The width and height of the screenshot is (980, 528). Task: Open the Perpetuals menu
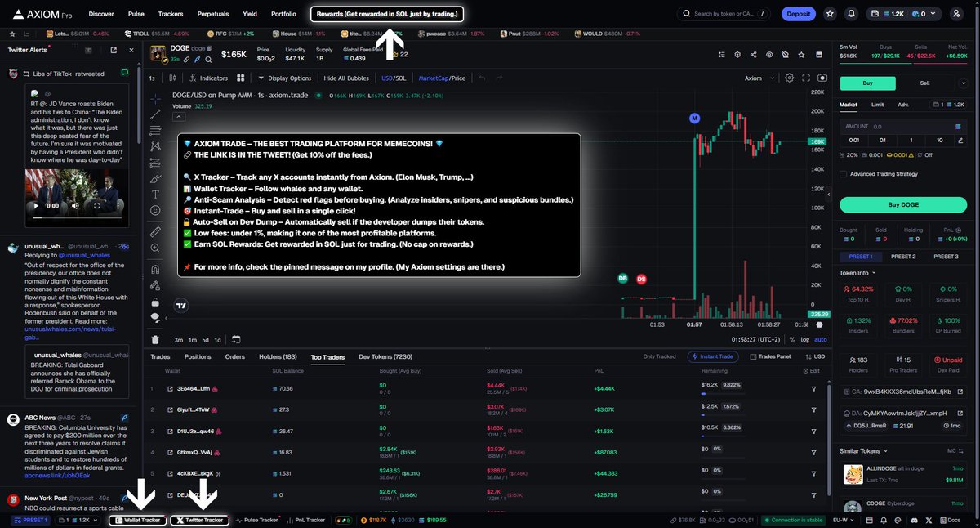(213, 14)
